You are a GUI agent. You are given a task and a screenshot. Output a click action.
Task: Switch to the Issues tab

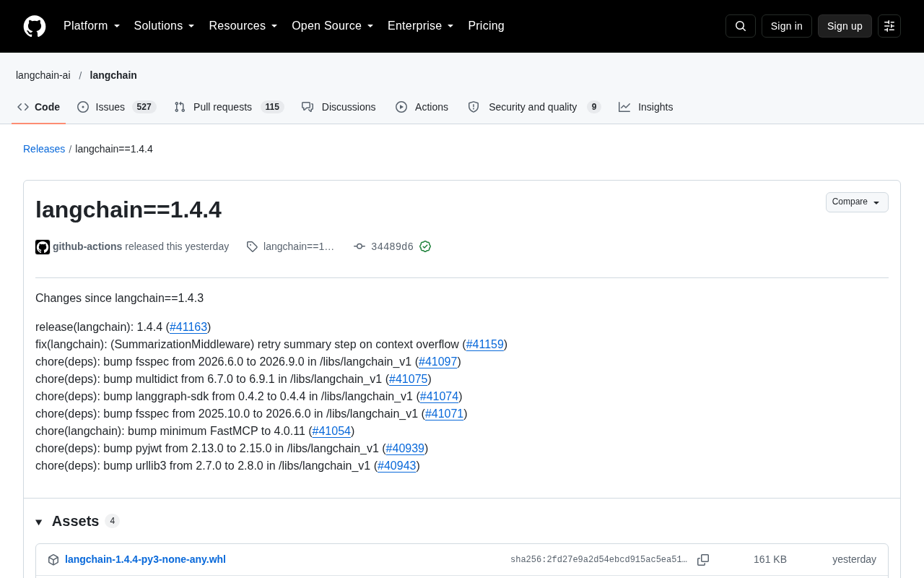pyautogui.click(x=116, y=107)
